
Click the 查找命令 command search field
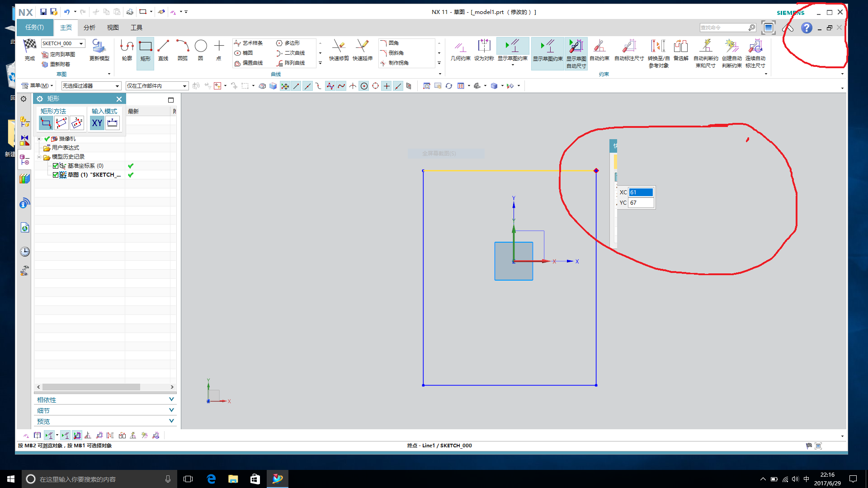pos(724,28)
